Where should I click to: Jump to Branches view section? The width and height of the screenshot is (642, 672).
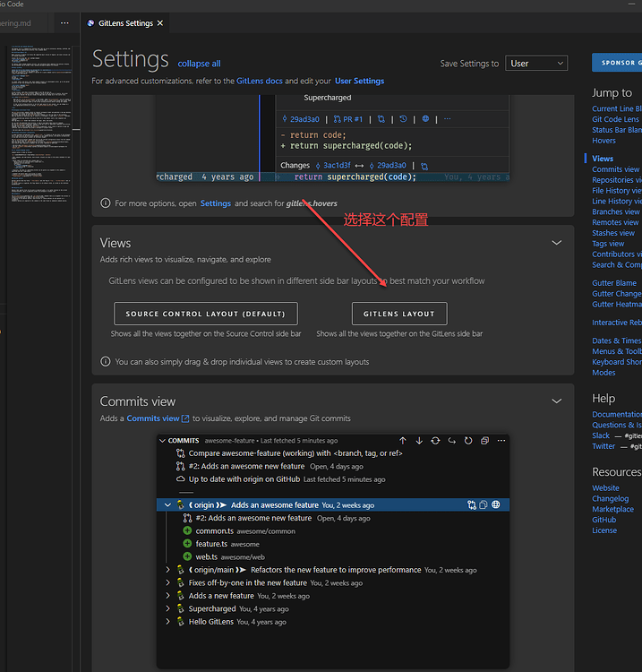(616, 211)
